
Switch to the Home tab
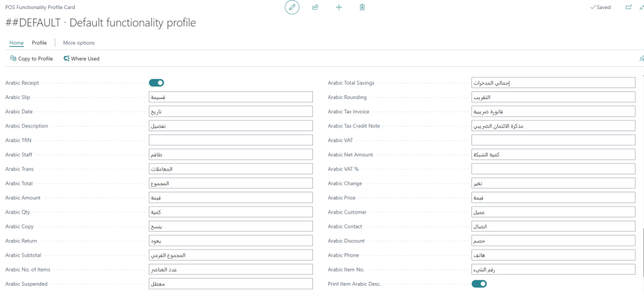coord(17,42)
